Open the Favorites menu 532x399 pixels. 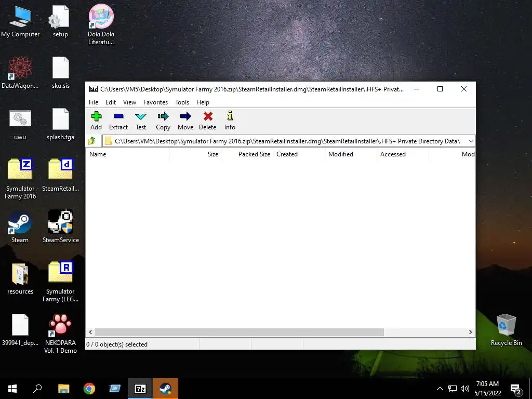click(x=155, y=102)
